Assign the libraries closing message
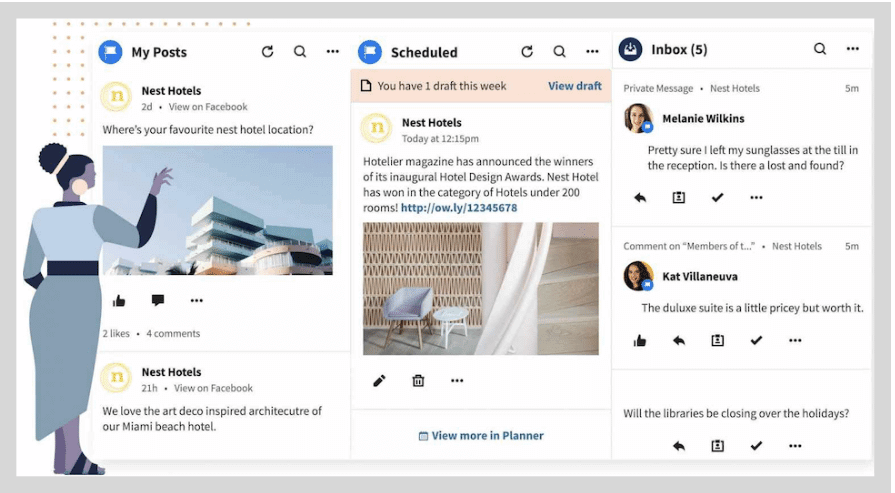 pos(717,446)
